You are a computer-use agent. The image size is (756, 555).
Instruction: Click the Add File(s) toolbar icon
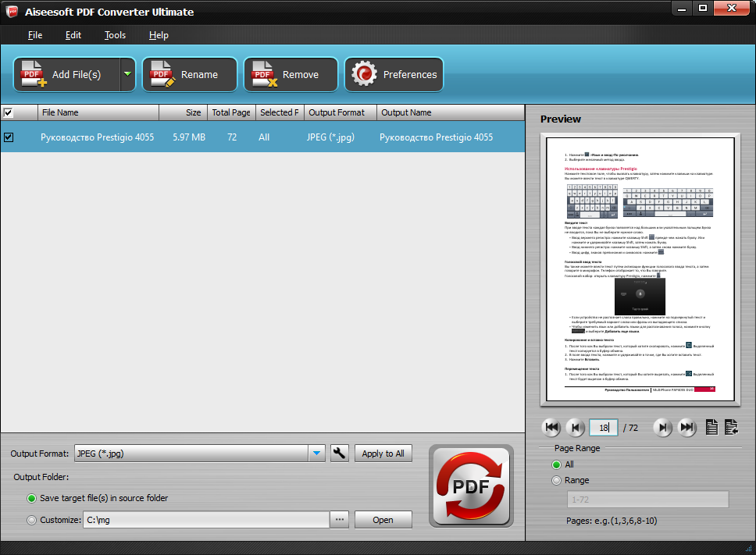(32, 74)
